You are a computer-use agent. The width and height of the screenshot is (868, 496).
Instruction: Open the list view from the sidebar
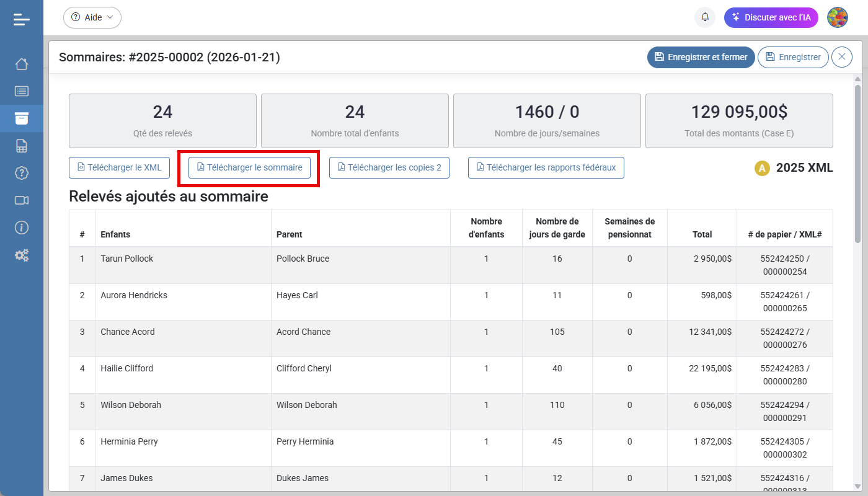pos(21,91)
